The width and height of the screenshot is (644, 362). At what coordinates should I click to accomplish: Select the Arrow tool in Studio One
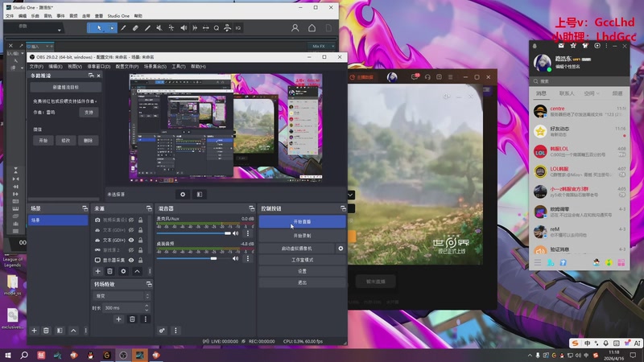pos(100,27)
